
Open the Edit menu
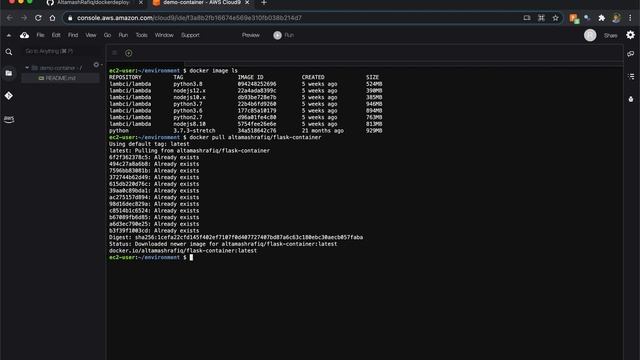pyautogui.click(x=56, y=36)
